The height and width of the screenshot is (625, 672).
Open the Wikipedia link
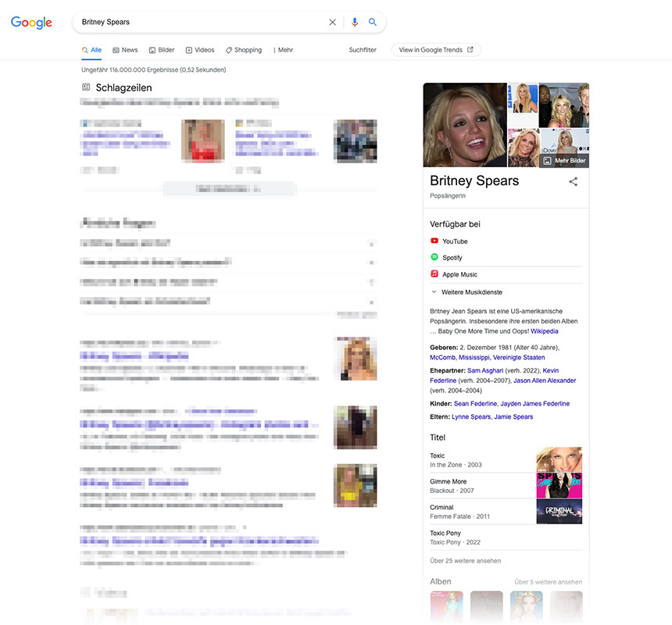[x=545, y=331]
